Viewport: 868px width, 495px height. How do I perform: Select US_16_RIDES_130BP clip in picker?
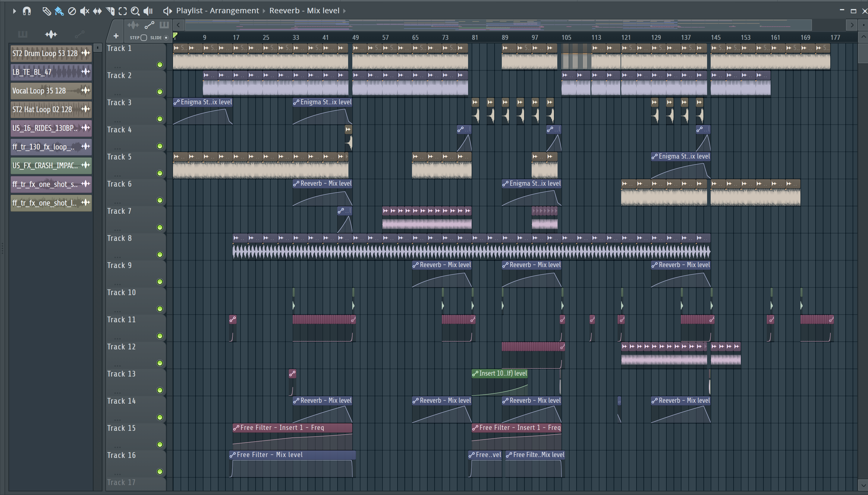pyautogui.click(x=51, y=128)
